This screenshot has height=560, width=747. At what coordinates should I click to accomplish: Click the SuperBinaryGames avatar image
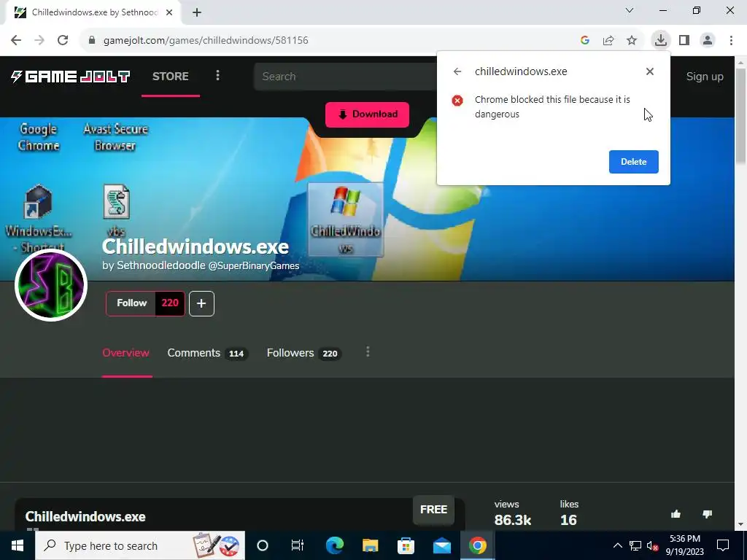tap(51, 285)
